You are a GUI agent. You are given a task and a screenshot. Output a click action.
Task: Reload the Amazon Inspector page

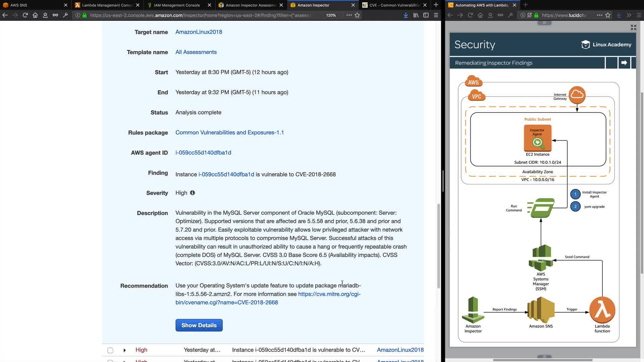(x=25, y=15)
